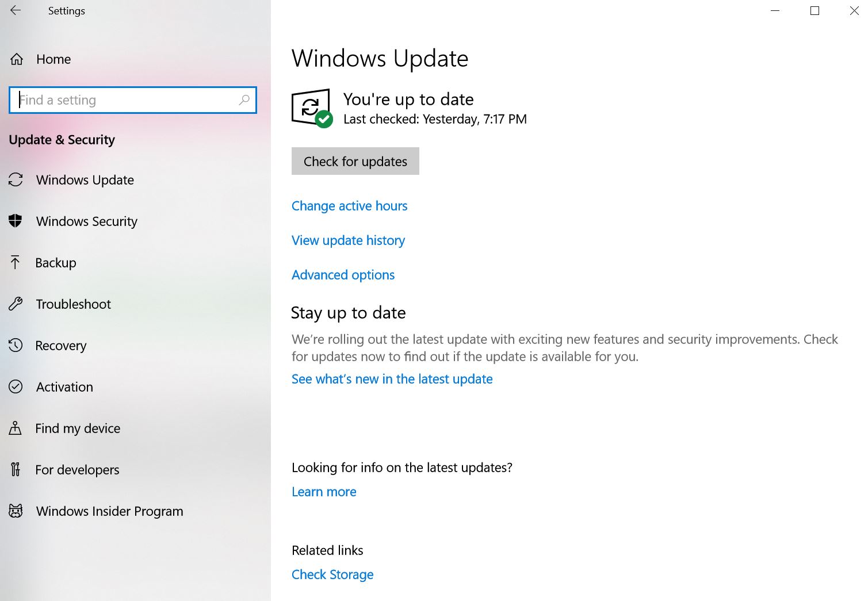
Task: Click the Backup up-arrow icon
Action: [x=16, y=262]
